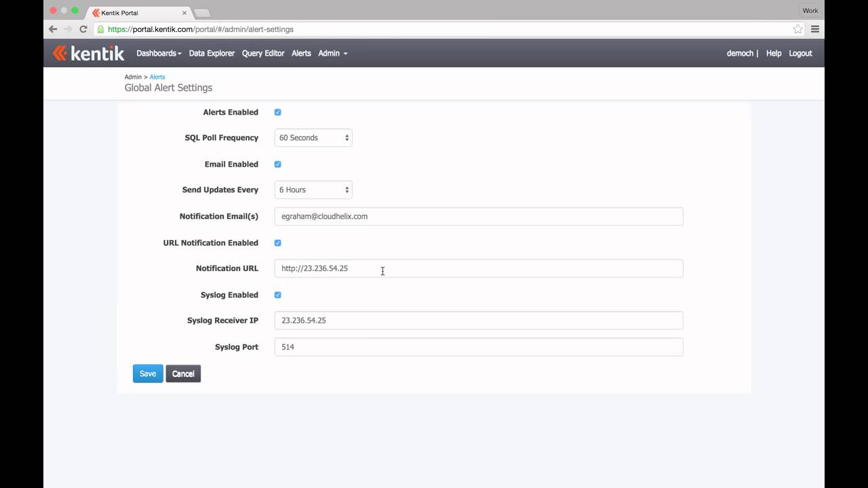Go back with browser back arrow
868x488 pixels.
[53, 29]
